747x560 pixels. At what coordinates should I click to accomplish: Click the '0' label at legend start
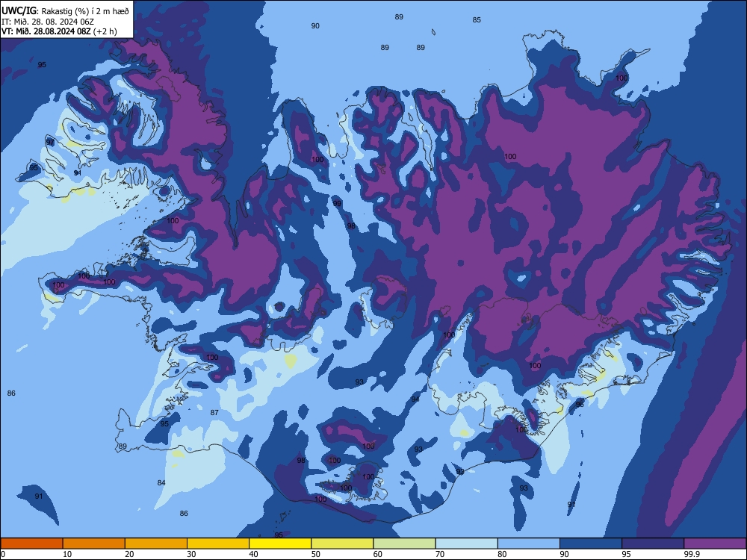3,554
